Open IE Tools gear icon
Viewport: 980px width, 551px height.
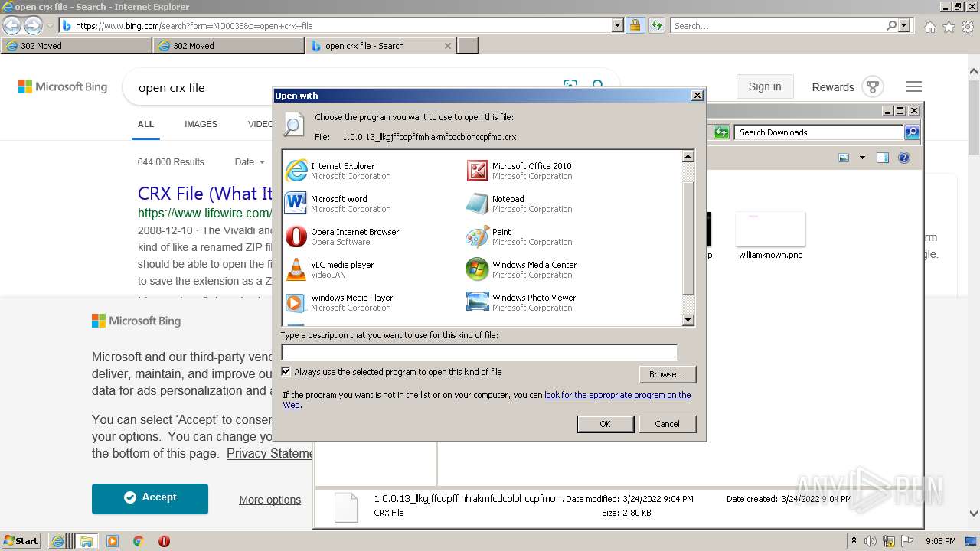click(x=968, y=26)
